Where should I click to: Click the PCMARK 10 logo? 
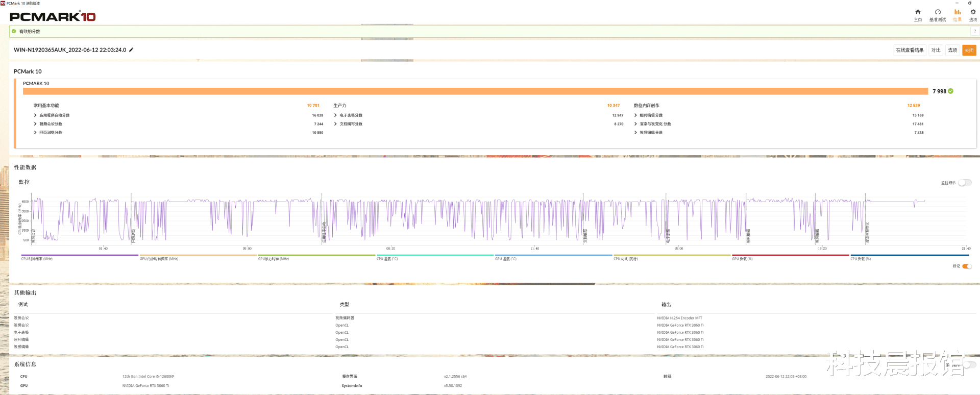(53, 17)
